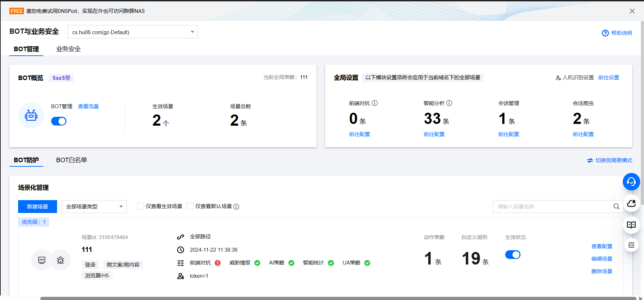Open the domain selector cs.hu06.com dropdown
644x300 pixels.
133,32
